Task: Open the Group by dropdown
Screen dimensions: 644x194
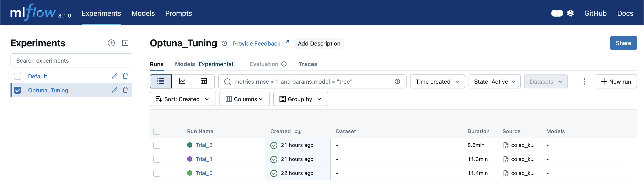Action: (301, 99)
